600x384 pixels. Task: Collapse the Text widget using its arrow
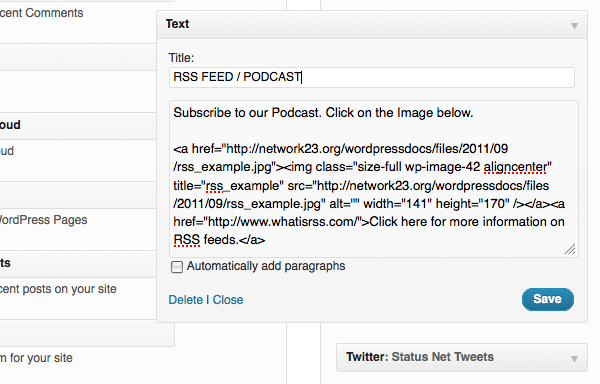574,26
